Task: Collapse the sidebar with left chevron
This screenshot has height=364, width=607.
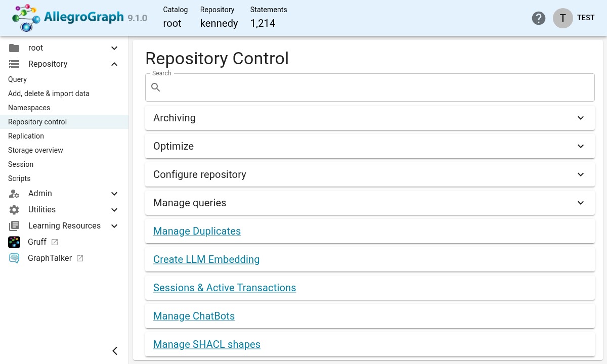Action: 115,351
